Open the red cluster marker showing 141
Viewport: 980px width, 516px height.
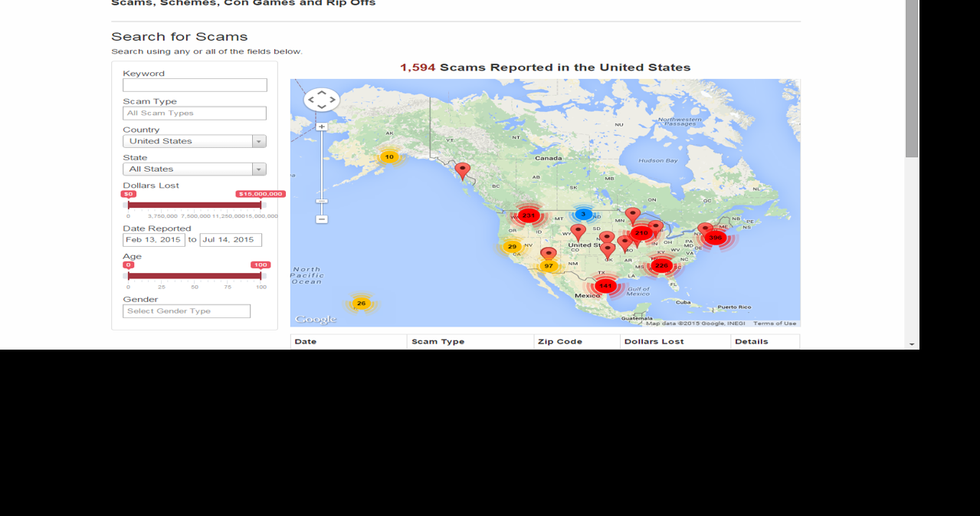tap(605, 286)
